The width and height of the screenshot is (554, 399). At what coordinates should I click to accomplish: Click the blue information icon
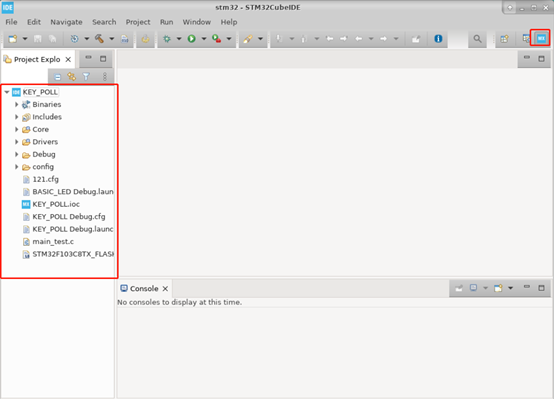(438, 39)
